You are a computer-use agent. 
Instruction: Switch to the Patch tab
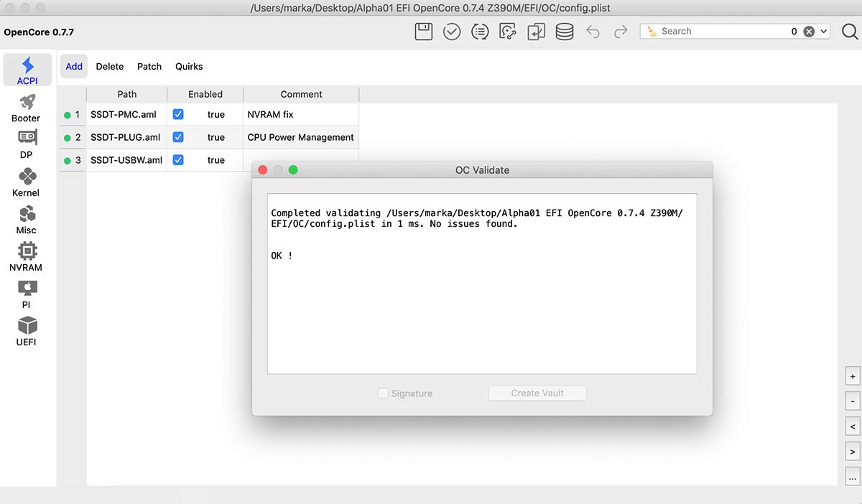149,66
